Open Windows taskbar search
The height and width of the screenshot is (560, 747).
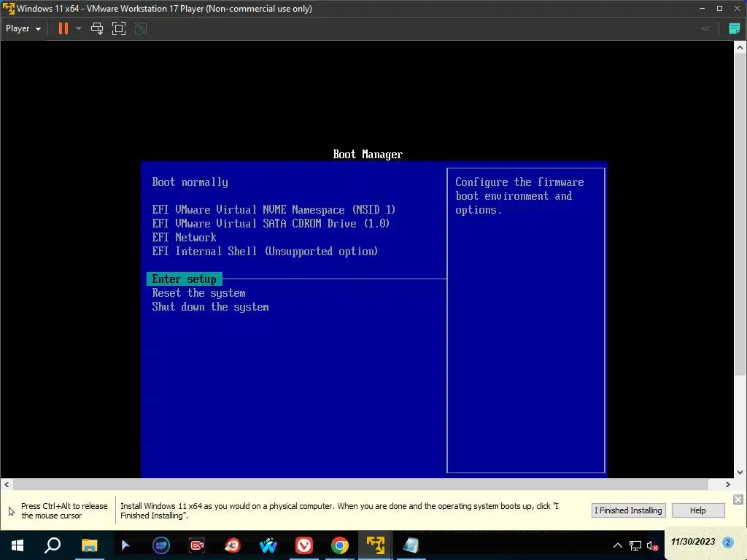click(53, 545)
